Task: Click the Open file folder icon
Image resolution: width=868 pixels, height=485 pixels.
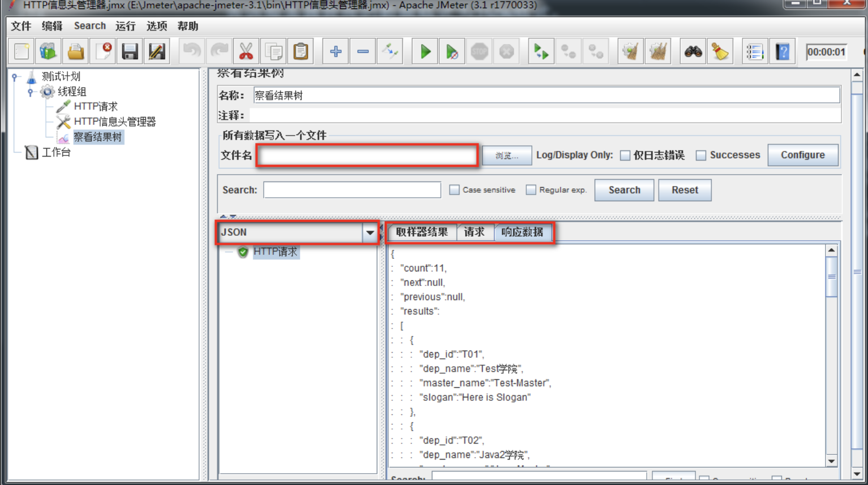Action: pyautogui.click(x=76, y=52)
